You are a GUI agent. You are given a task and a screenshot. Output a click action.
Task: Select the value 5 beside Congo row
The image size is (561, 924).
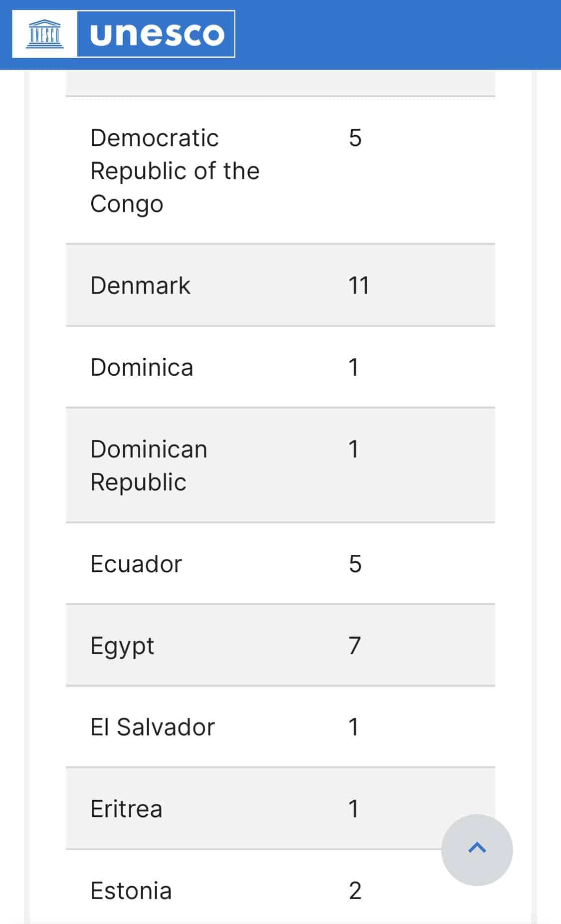(355, 138)
